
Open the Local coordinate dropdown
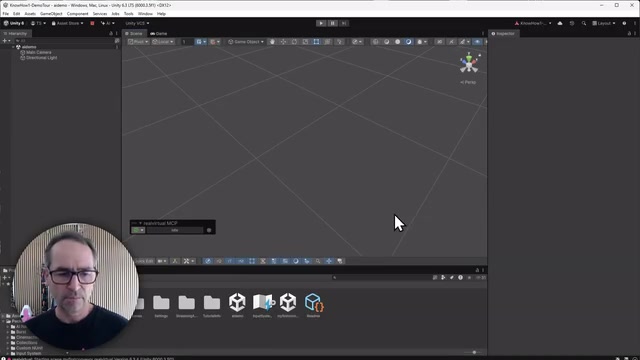(x=163, y=42)
